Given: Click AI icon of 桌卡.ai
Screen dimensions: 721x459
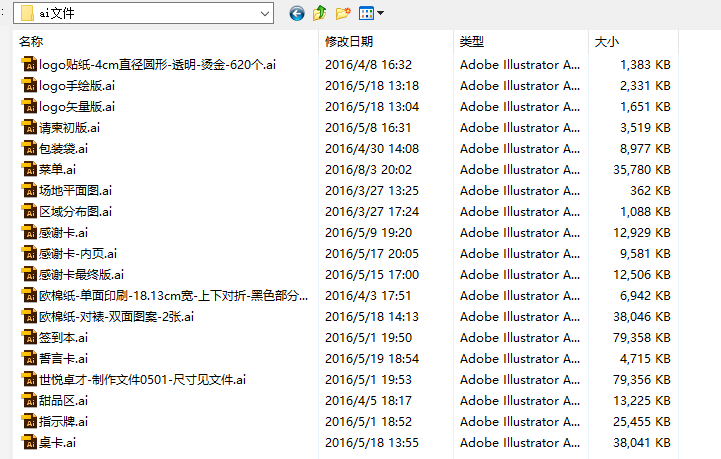Looking at the screenshot, I should pyautogui.click(x=29, y=442).
